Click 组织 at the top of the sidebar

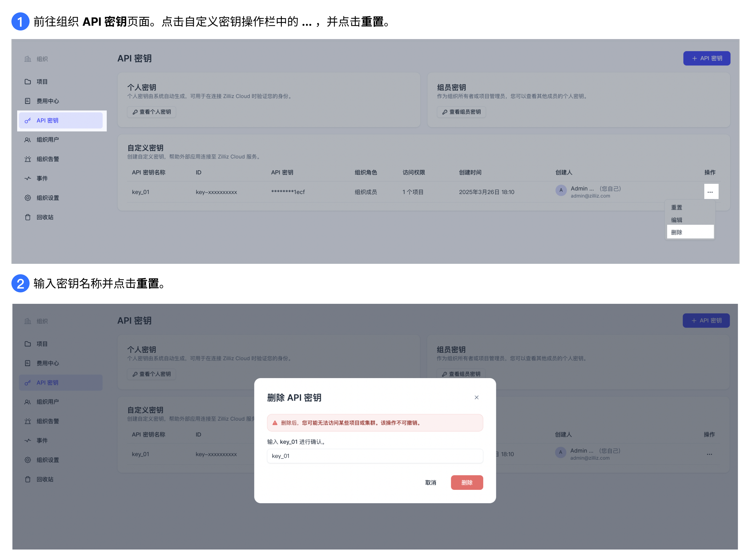(42, 58)
